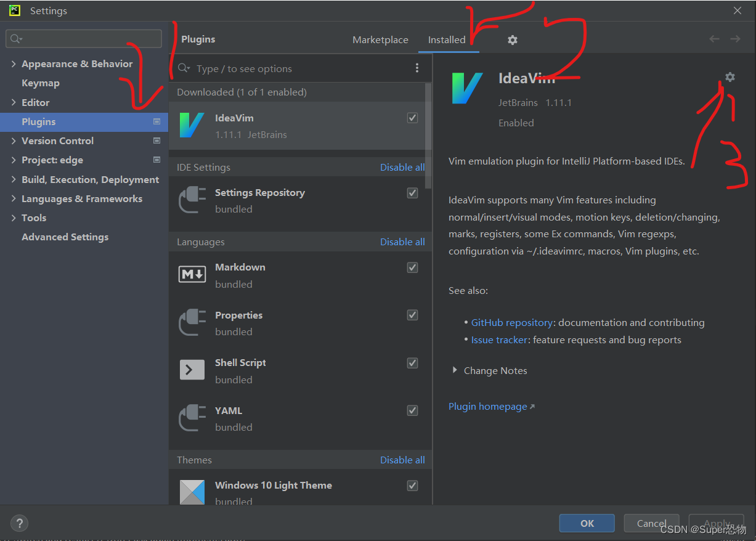The image size is (756, 541).
Task: Expand the Editor settings node
Action: point(14,103)
